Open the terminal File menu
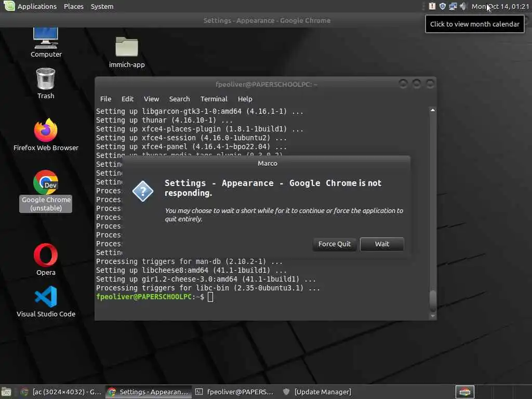Viewport: 532px width, 399px height. coord(105,99)
